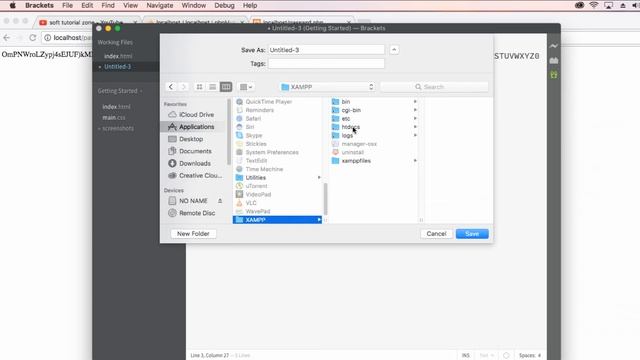Screen dimensions: 640x360
Task: Click the applications column scrollbar
Action: click(x=325, y=199)
